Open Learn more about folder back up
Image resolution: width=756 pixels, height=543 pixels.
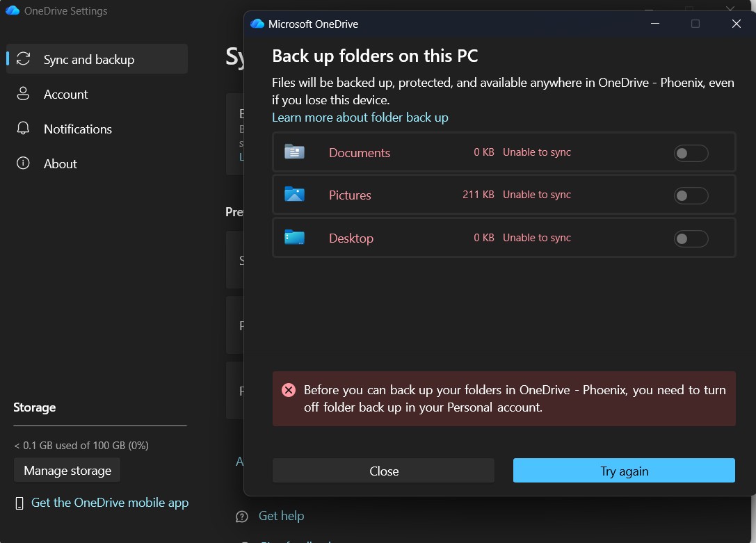(360, 117)
